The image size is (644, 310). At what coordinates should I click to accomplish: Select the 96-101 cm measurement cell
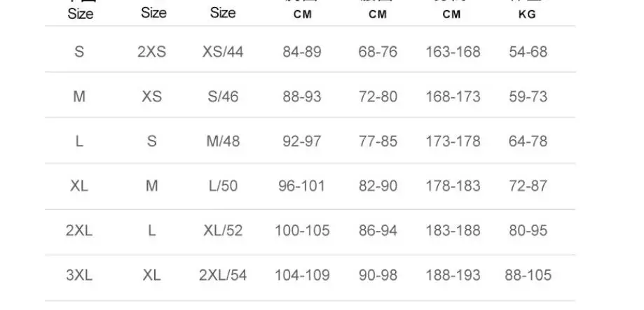click(302, 186)
